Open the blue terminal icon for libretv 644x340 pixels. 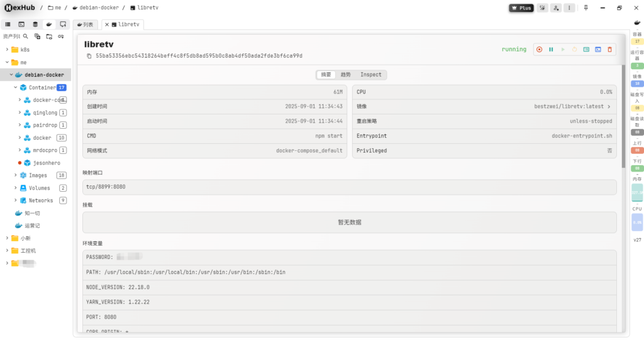click(x=597, y=49)
